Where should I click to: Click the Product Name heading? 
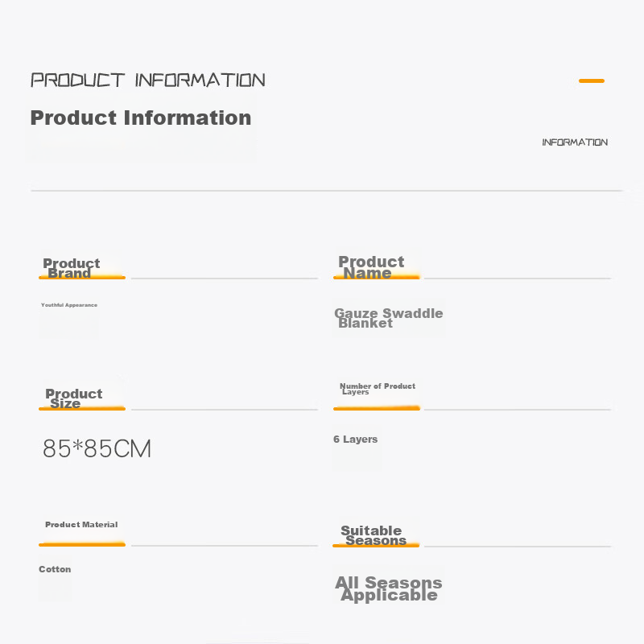pyautogui.click(x=371, y=267)
